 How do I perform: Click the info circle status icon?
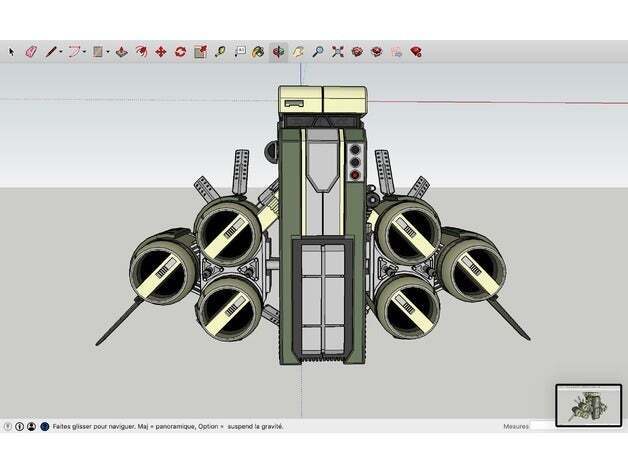pos(19,427)
